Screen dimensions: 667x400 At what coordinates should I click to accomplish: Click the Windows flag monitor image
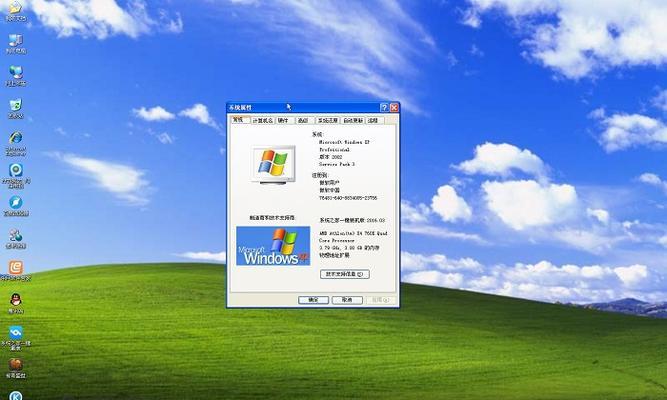(273, 165)
